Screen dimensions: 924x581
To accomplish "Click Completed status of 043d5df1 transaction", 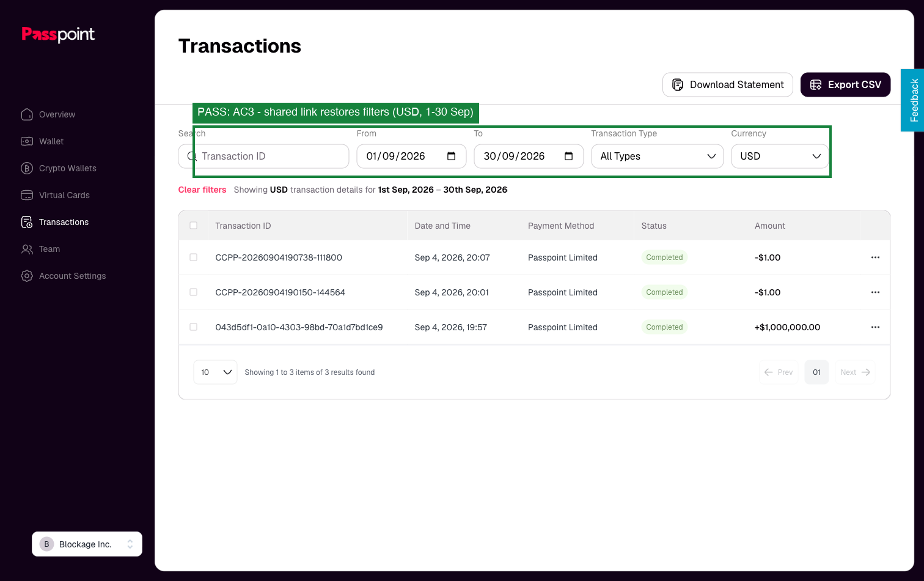I will tap(664, 327).
